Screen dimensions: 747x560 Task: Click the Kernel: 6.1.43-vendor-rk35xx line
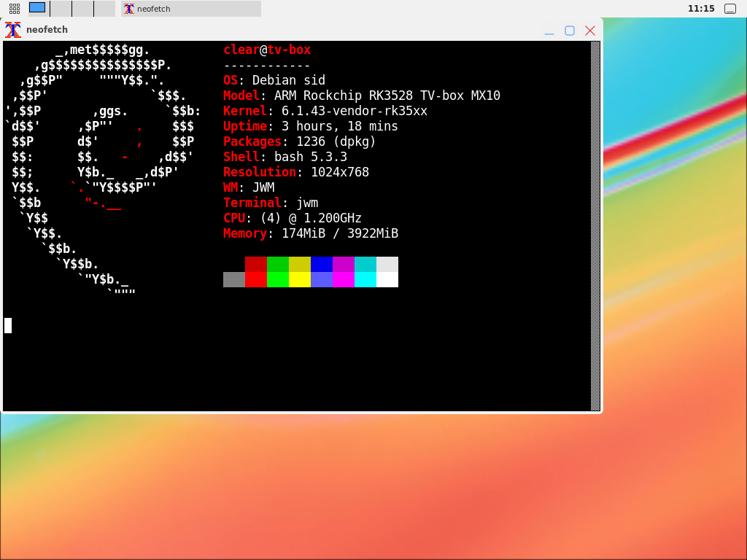pos(325,111)
